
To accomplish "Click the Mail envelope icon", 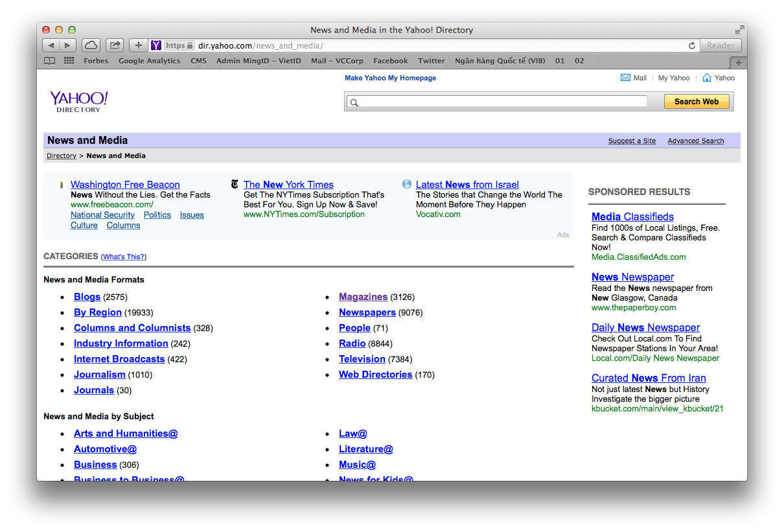I will click(x=624, y=77).
